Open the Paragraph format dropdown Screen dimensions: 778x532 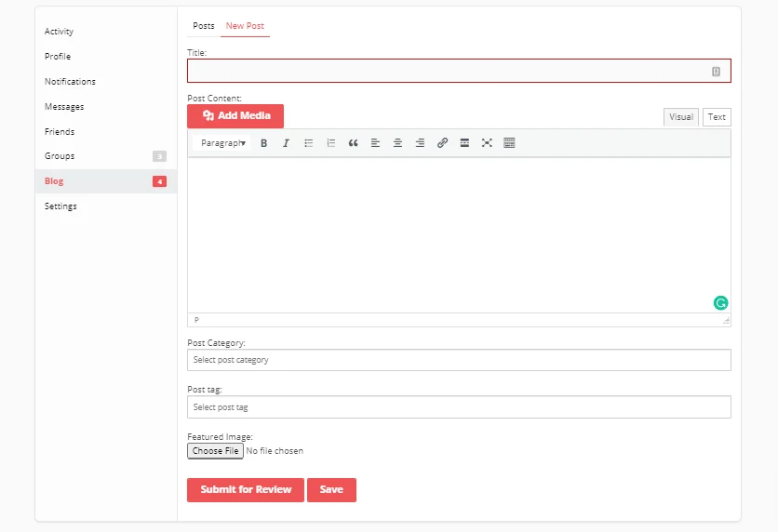click(221, 143)
